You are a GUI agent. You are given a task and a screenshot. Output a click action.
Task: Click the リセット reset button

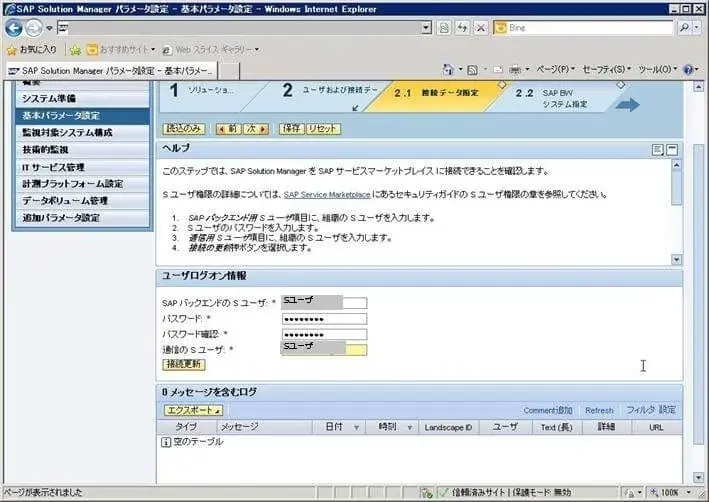323,129
